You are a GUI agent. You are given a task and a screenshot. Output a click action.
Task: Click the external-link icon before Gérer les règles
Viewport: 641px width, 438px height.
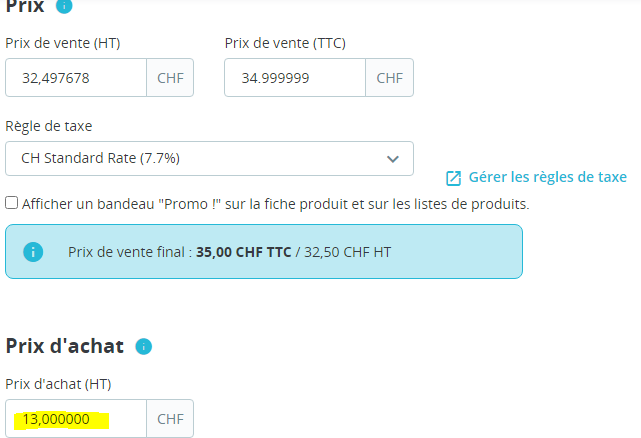(453, 178)
